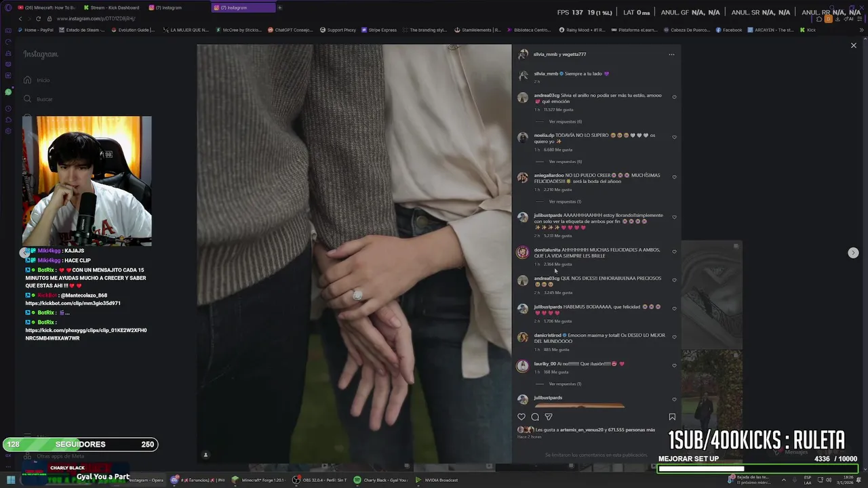Viewport: 868px width, 488px height.
Task: Click the tagged people icon on the photo
Action: pyautogui.click(x=205, y=455)
